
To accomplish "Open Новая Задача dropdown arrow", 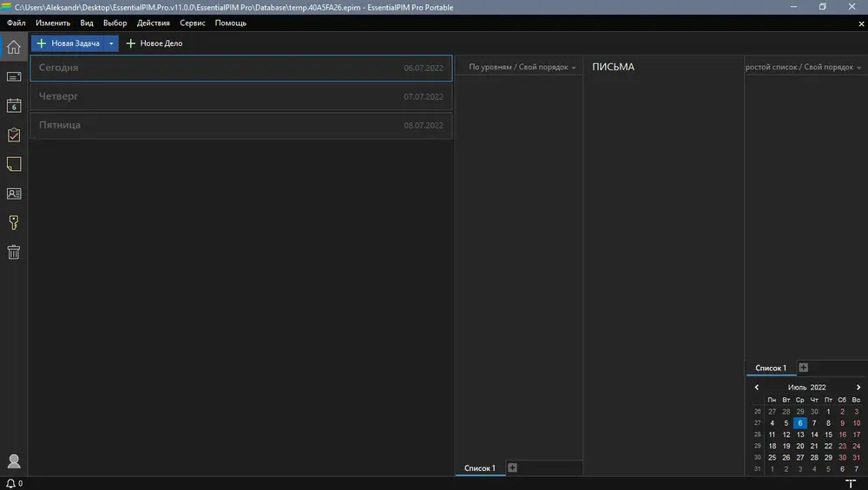I will tap(111, 43).
